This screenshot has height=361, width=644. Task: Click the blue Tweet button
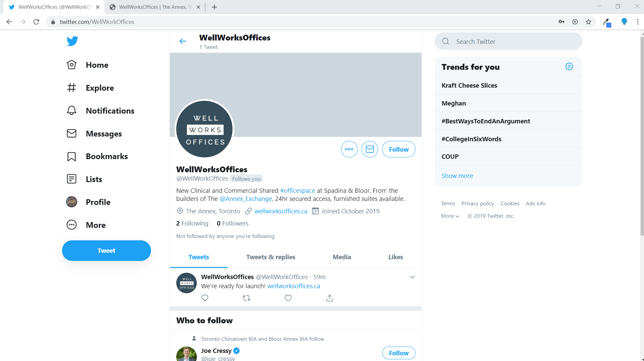click(x=106, y=250)
